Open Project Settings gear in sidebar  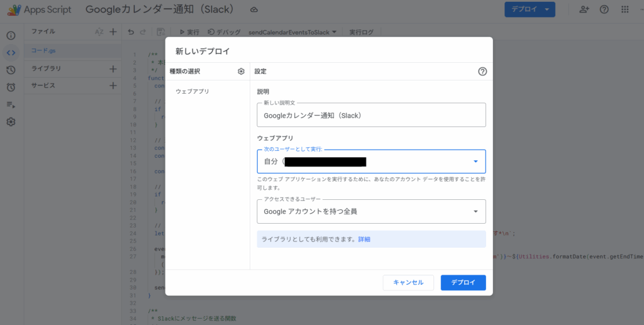tap(11, 122)
